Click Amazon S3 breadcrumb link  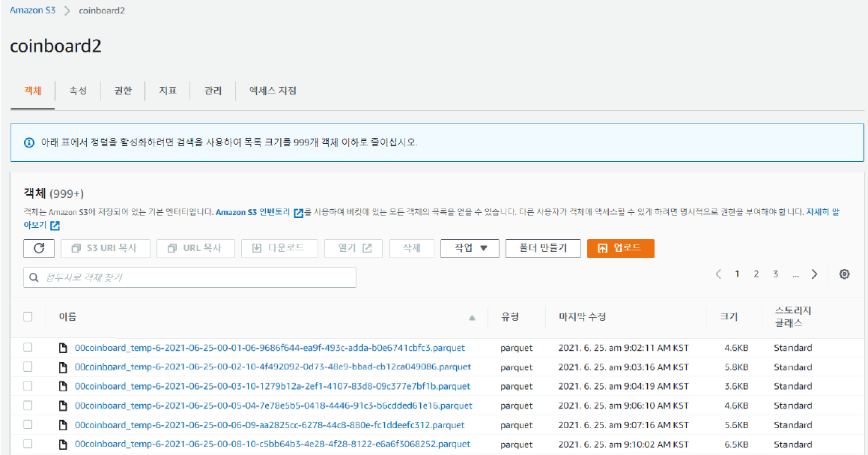[33, 10]
